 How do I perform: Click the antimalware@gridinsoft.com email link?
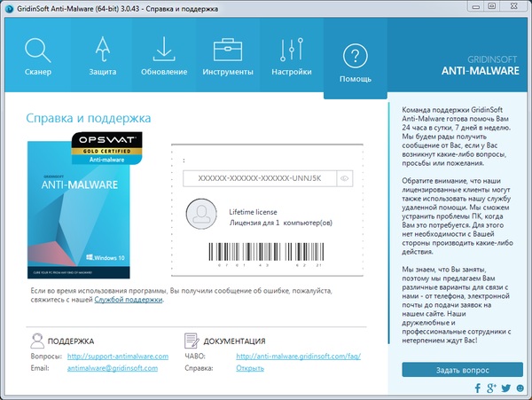[118, 369]
